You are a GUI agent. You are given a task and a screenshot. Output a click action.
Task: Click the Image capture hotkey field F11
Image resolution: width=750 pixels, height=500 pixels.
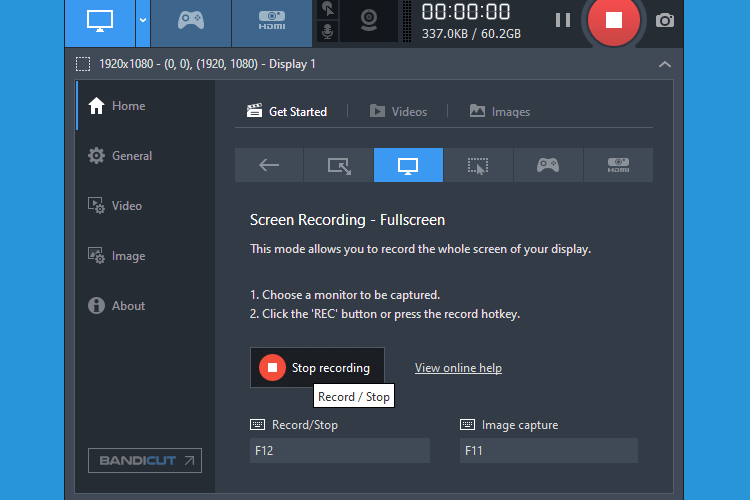[549, 450]
